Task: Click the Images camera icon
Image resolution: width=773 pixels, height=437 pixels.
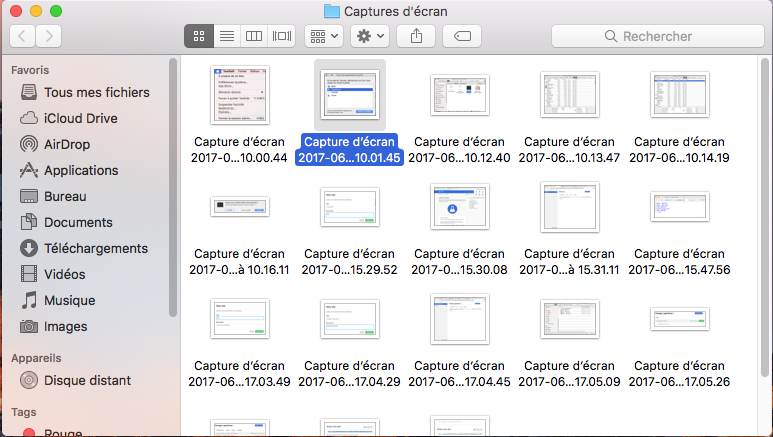Action: pos(29,327)
